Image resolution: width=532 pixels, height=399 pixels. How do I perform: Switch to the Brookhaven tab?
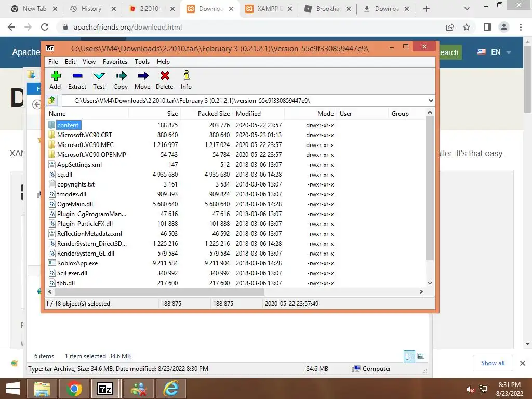[x=328, y=9]
